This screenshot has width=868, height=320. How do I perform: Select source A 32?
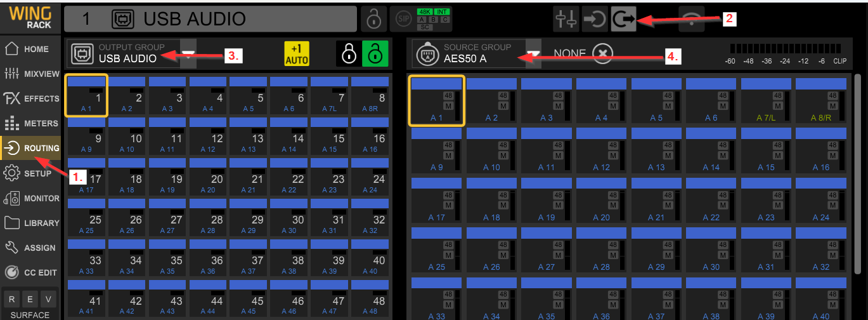[x=821, y=249]
